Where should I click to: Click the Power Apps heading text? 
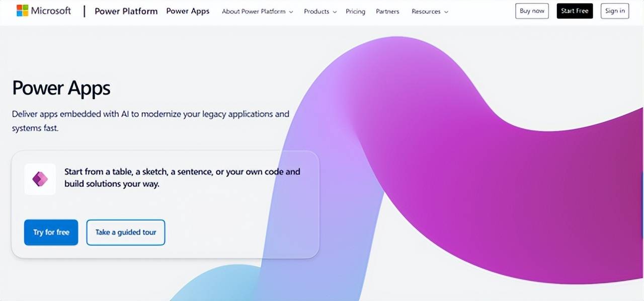click(x=61, y=88)
